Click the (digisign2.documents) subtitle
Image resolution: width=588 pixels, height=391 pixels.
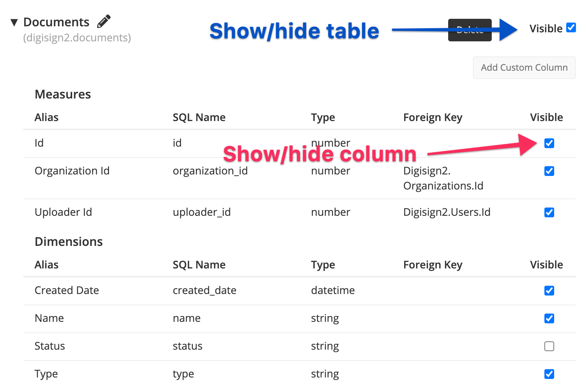pyautogui.click(x=77, y=38)
